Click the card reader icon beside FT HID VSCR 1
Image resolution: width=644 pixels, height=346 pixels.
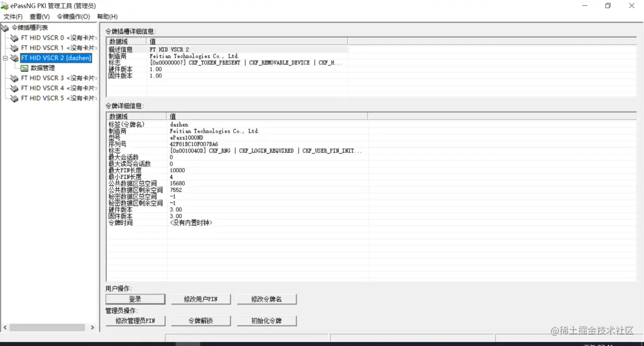click(15, 48)
